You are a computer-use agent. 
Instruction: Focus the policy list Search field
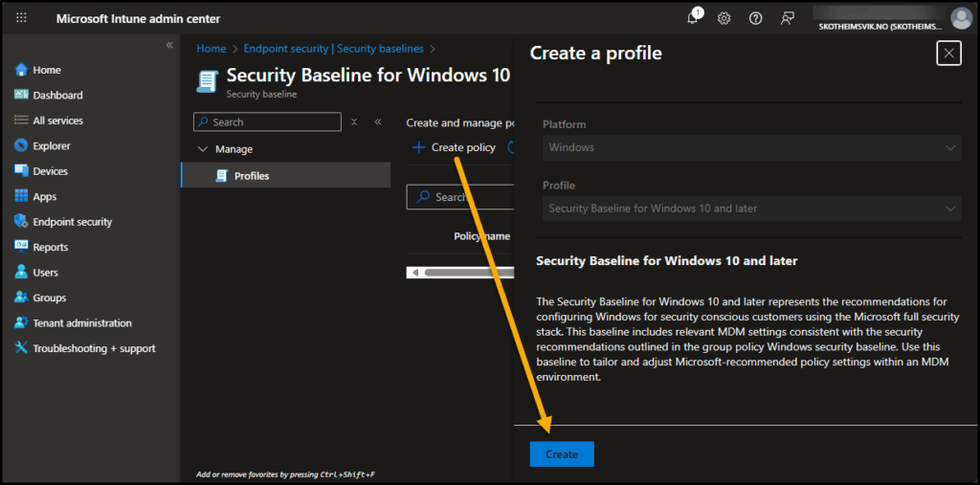click(460, 197)
